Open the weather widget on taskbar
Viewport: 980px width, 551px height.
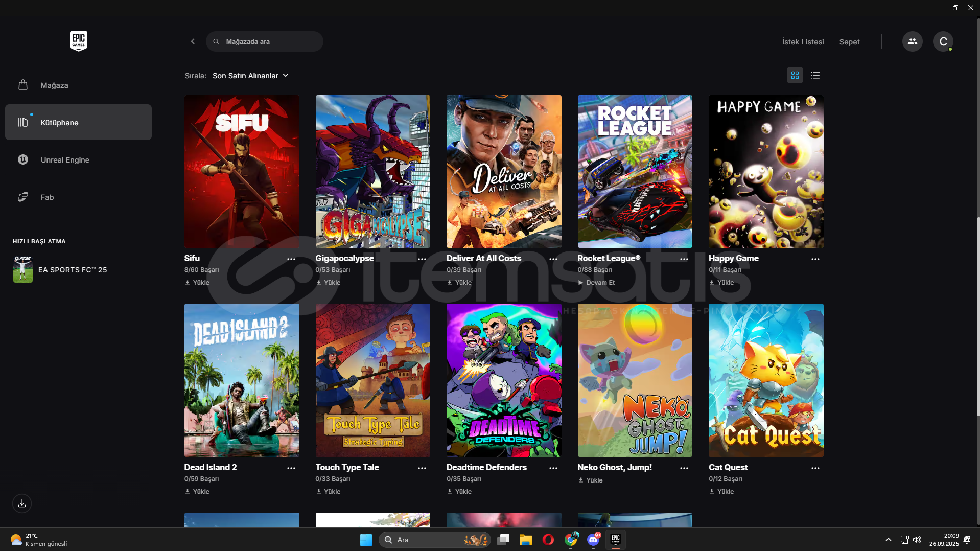[x=39, y=540]
